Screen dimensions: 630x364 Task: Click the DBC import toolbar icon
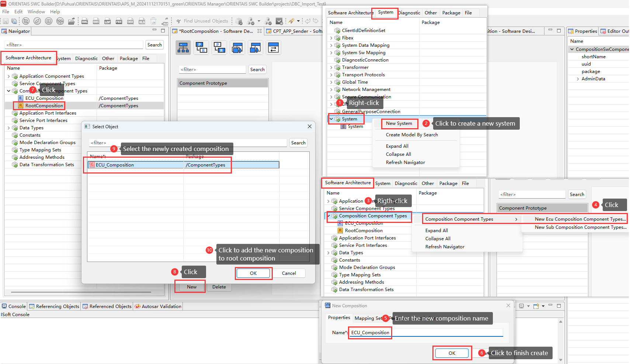[x=96, y=21]
